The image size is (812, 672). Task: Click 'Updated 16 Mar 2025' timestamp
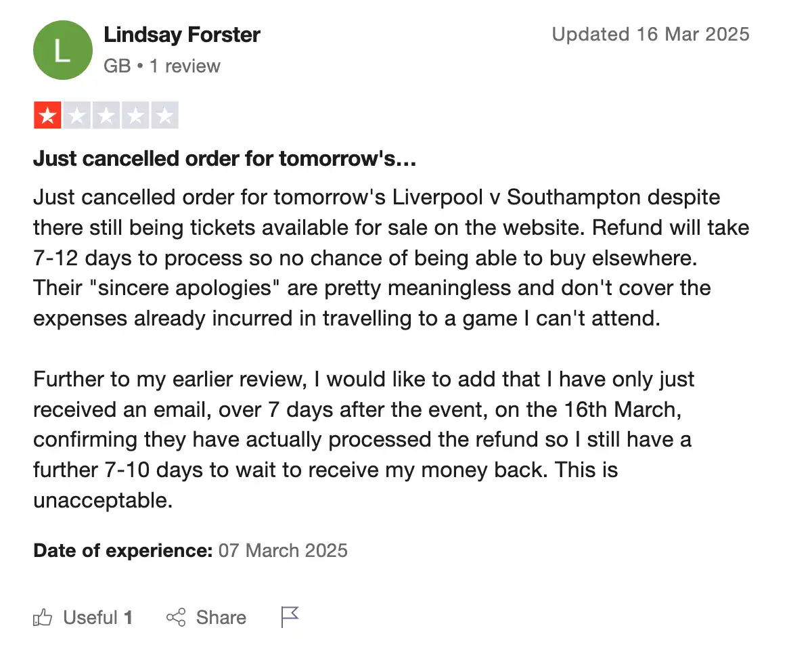651,34
